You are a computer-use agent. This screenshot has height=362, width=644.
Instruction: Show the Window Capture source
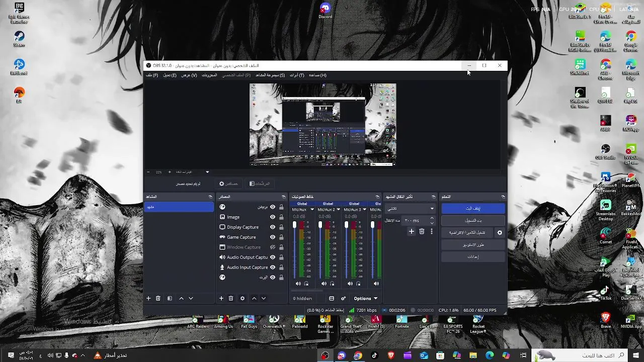273,247
